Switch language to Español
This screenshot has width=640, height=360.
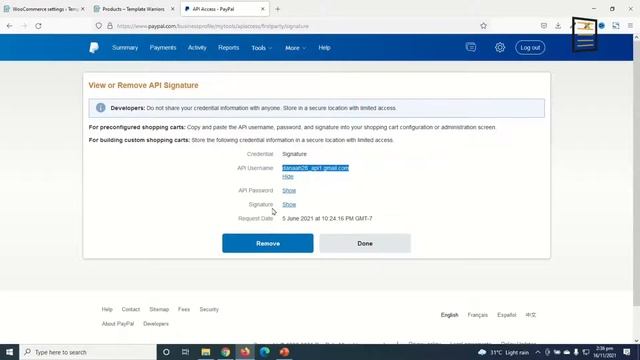[507, 315]
